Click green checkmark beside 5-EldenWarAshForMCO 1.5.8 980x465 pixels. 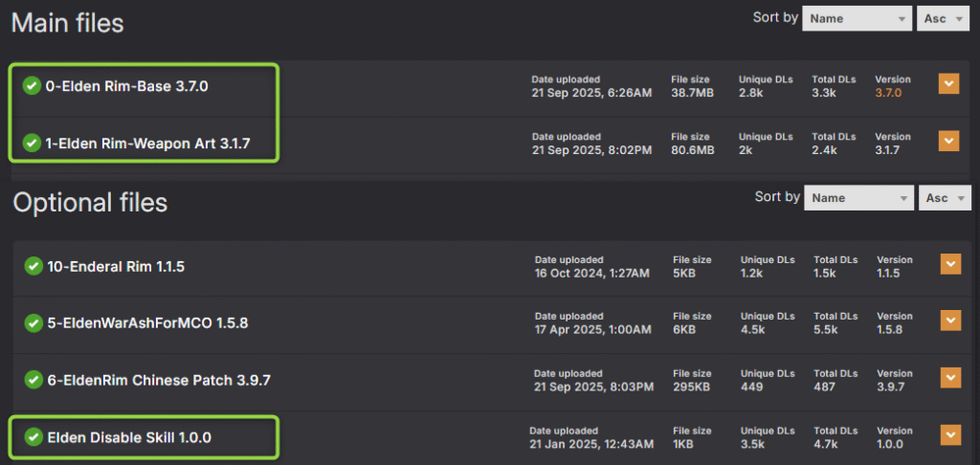tap(33, 322)
